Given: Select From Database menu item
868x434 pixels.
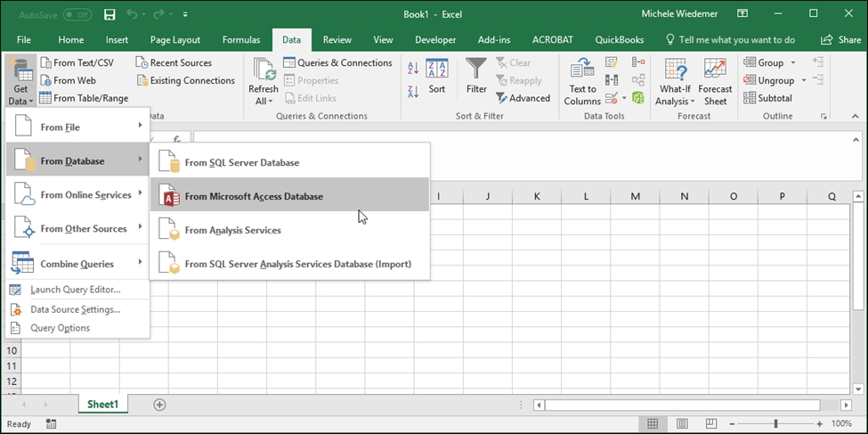Looking at the screenshot, I should click(77, 160).
